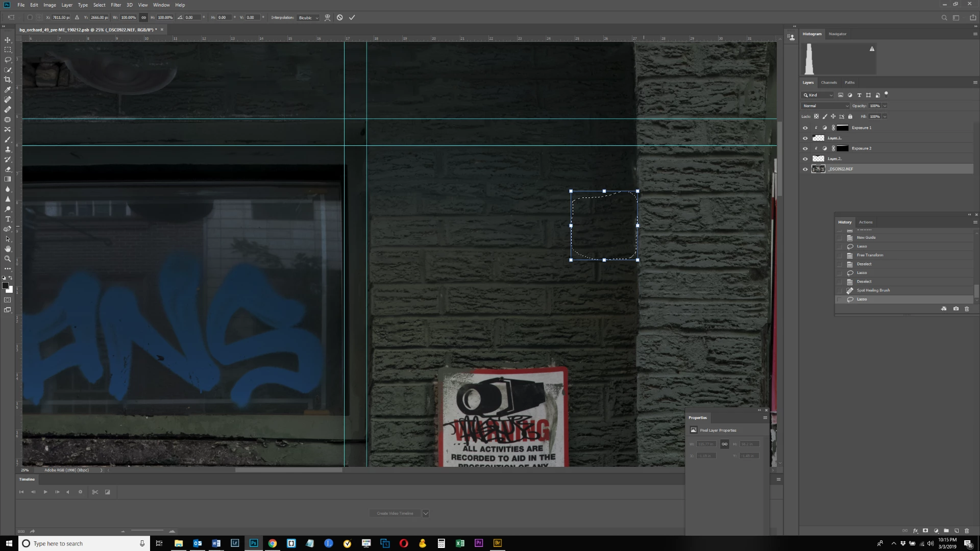The width and height of the screenshot is (980, 551).
Task: Select the Crop tool
Action: coord(8,80)
